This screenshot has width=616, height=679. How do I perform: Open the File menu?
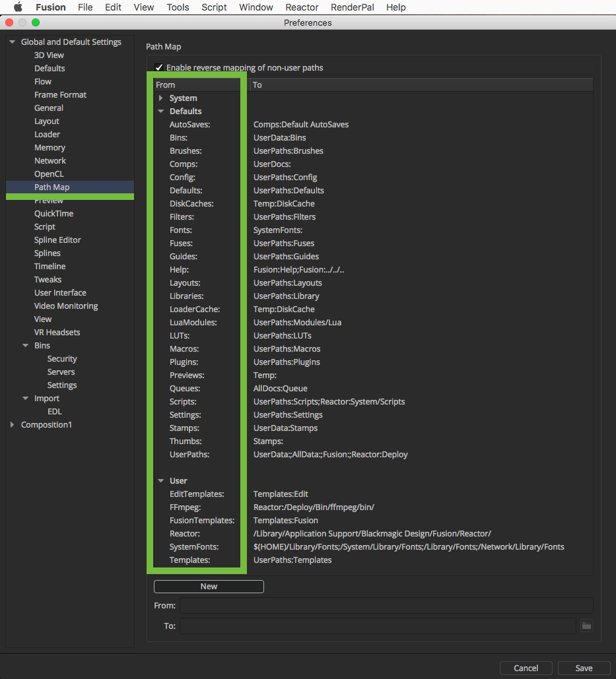point(85,7)
